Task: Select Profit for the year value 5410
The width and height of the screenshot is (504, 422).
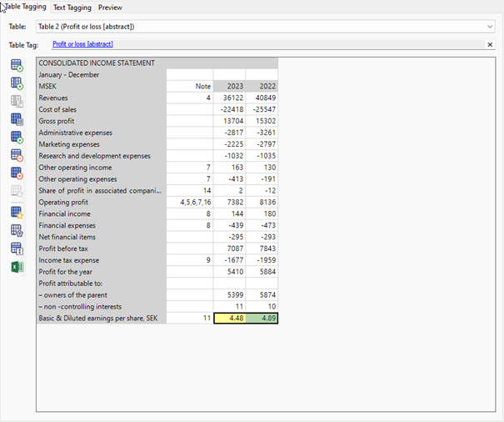Action: 229,272
